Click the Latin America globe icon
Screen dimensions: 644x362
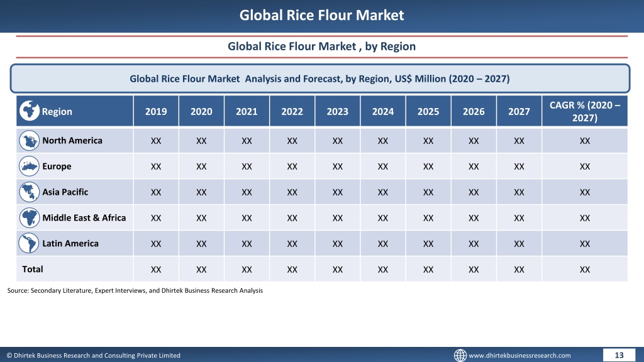(29, 243)
